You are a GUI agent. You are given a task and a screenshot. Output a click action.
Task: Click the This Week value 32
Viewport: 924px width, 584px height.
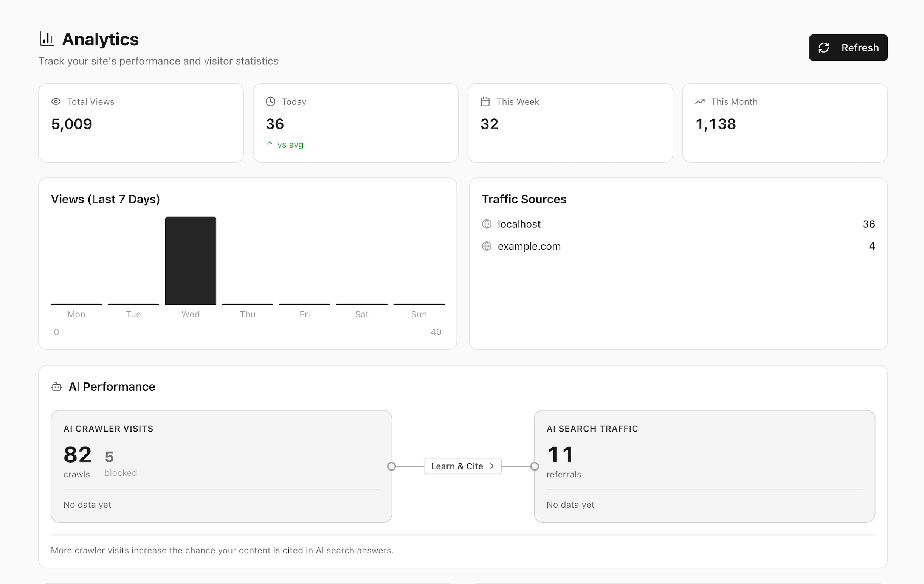(x=489, y=124)
